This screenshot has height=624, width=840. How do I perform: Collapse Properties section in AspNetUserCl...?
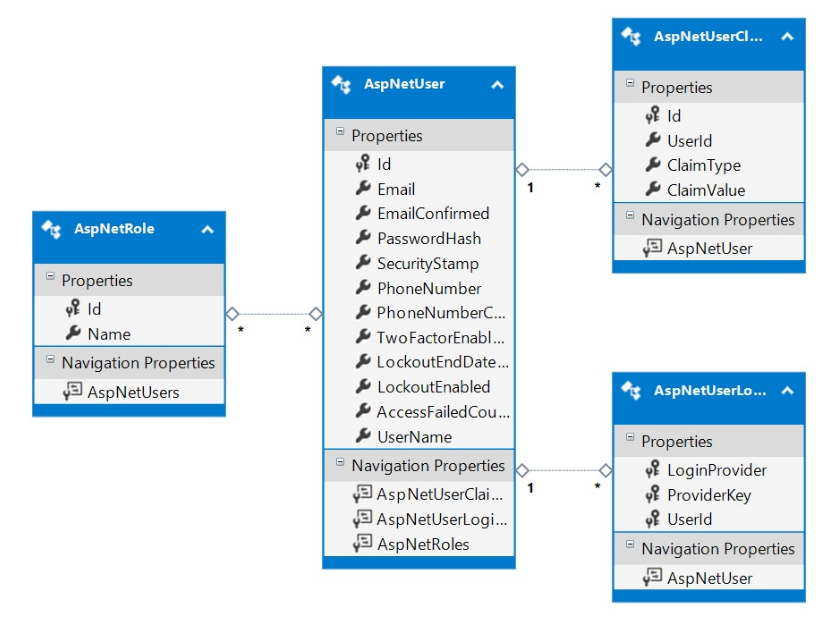pyautogui.click(x=630, y=83)
